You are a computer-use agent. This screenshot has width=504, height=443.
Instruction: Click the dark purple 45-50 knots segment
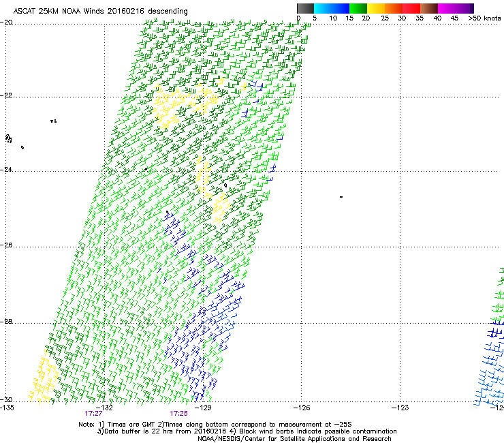tap(464, 8)
